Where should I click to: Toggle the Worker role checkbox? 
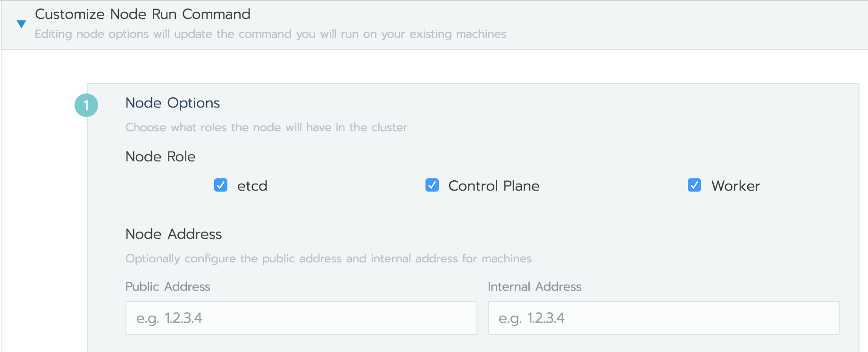694,185
